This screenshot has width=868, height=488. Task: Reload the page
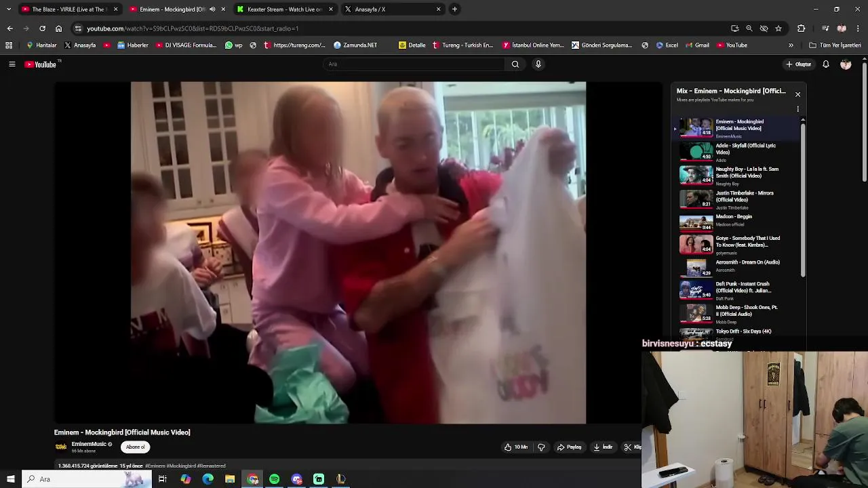tap(42, 28)
